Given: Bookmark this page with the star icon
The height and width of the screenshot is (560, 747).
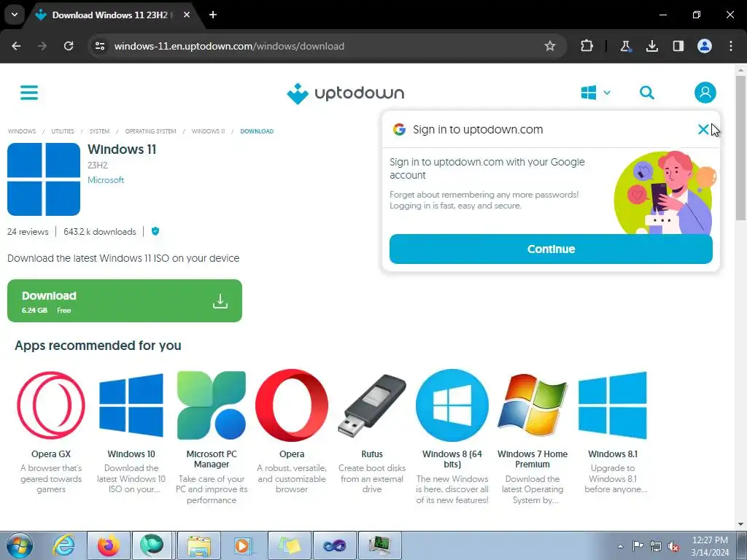Looking at the screenshot, I should (x=550, y=46).
